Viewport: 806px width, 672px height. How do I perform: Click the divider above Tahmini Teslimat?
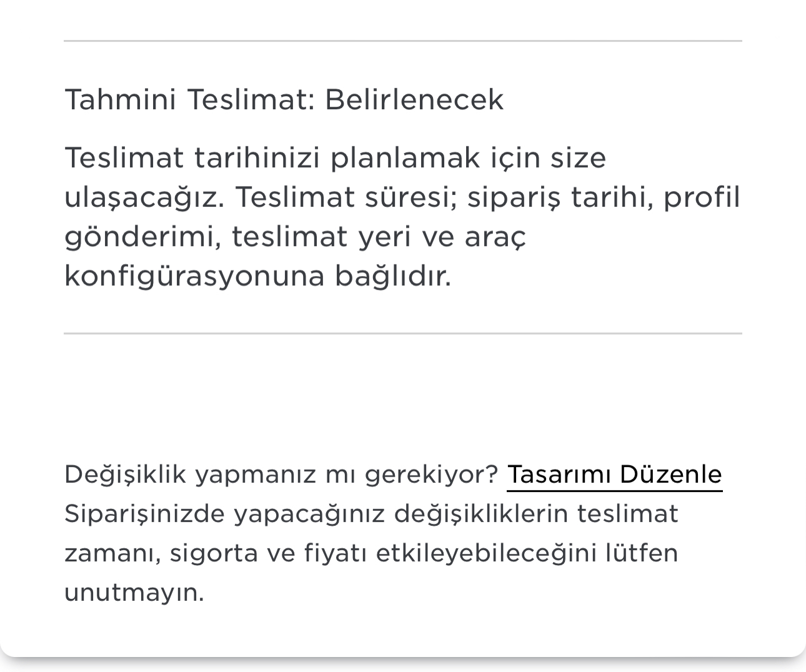[x=403, y=41]
